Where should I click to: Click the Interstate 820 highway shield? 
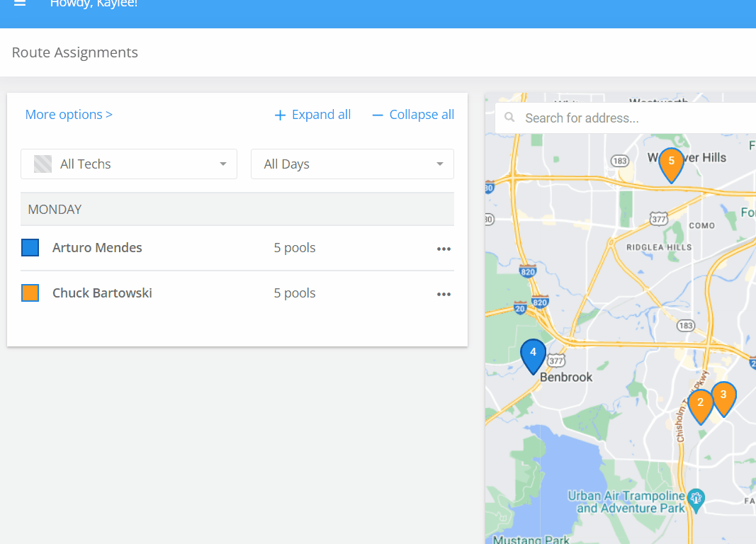528,271
